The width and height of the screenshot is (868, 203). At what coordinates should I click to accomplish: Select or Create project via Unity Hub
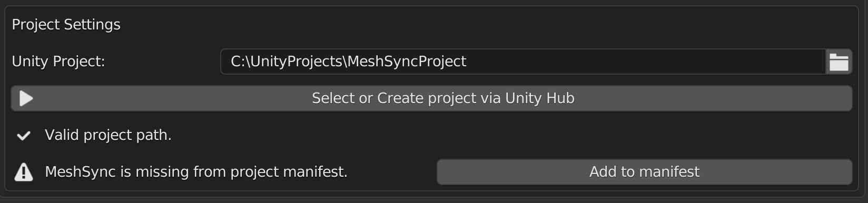click(x=431, y=98)
